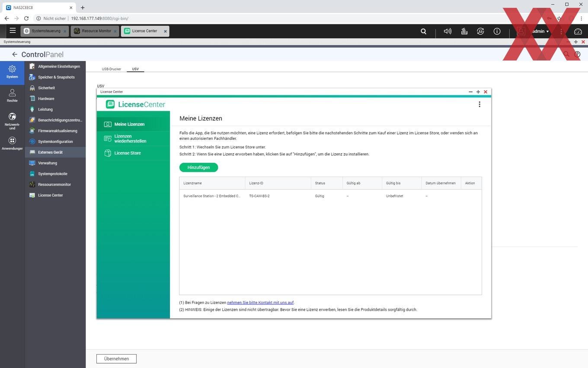Open the volume control speaker icon

[447, 31]
